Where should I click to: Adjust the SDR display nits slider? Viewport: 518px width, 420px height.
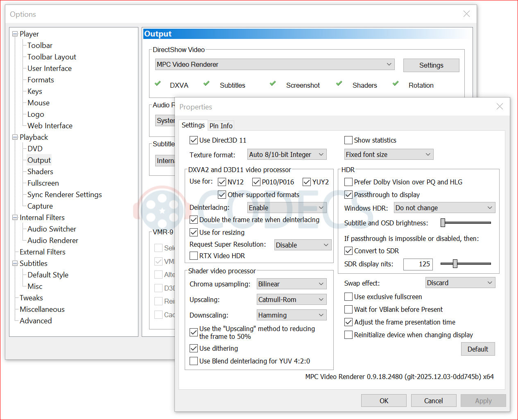coord(455,264)
